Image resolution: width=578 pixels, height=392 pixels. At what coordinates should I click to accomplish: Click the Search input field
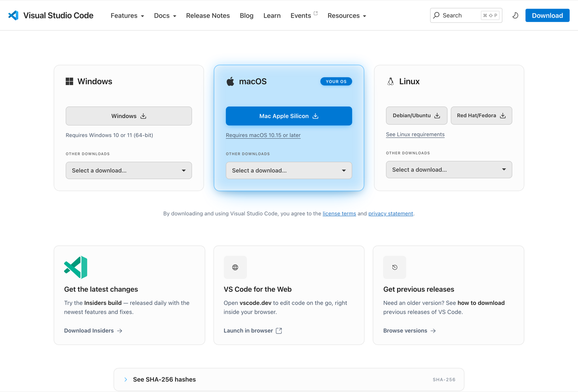[x=466, y=15]
